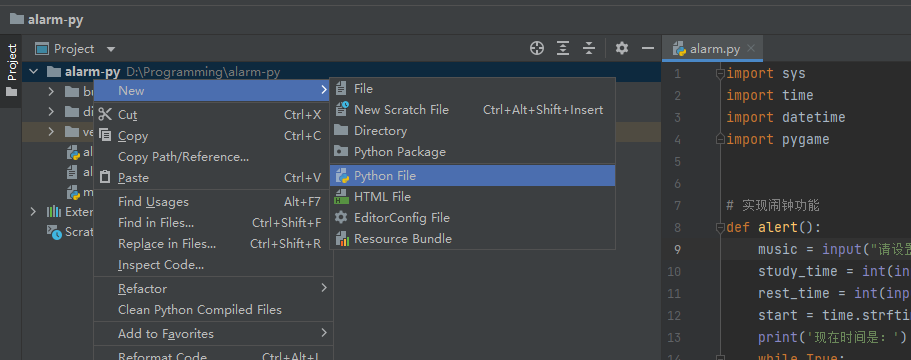The height and width of the screenshot is (360, 911).
Task: Open Project panel settings gear
Action: [x=622, y=48]
